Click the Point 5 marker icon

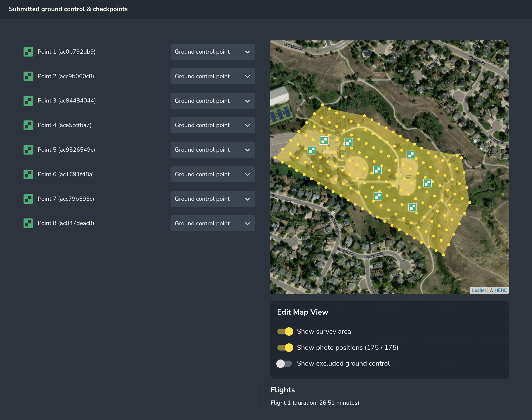(x=28, y=150)
